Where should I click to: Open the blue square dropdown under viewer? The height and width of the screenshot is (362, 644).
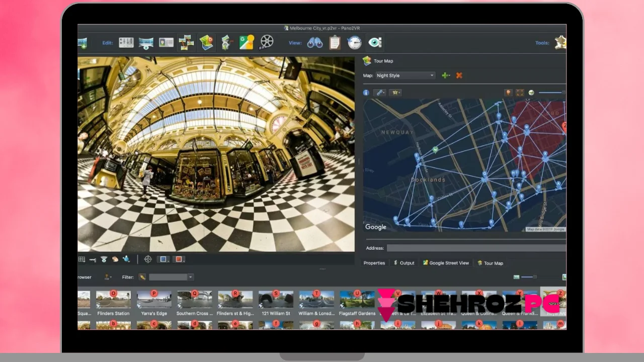(x=164, y=259)
